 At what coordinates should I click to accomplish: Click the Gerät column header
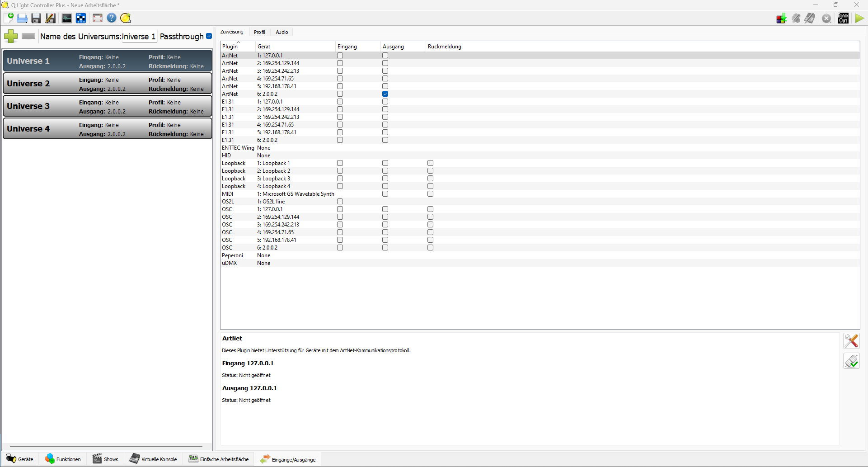(296, 47)
